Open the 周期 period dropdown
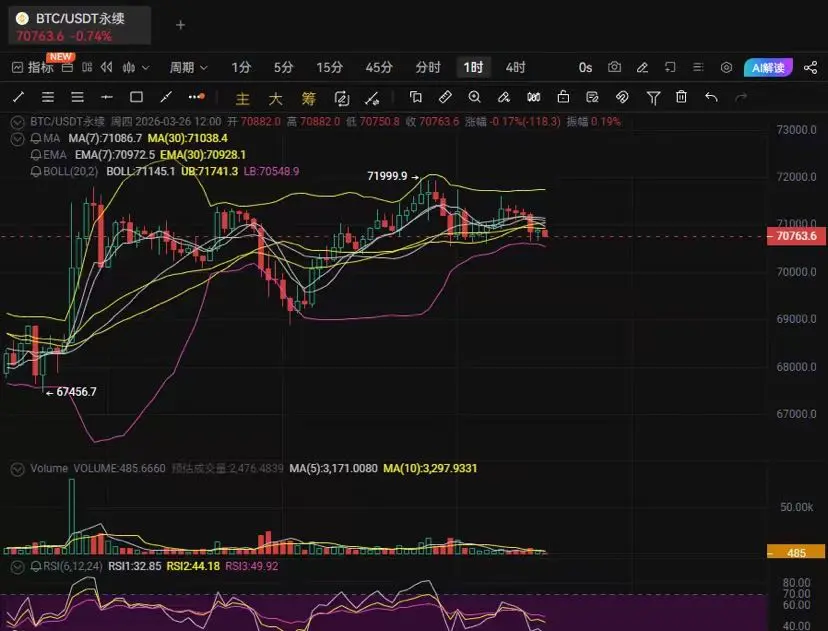 point(188,68)
